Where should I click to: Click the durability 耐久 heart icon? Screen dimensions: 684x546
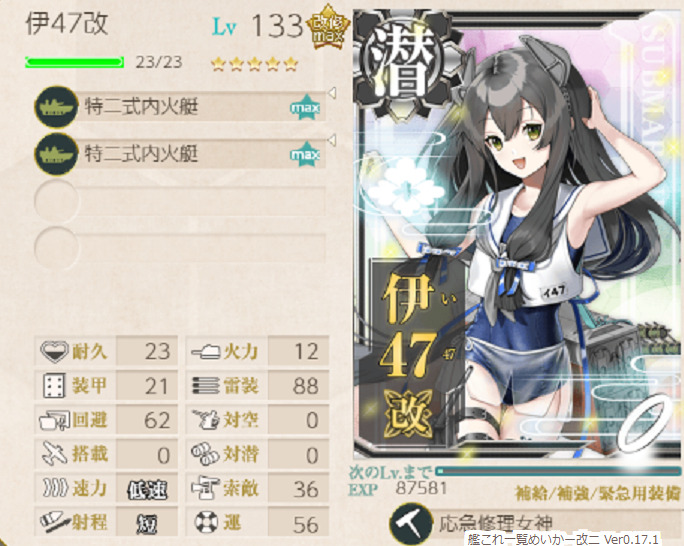(55, 351)
